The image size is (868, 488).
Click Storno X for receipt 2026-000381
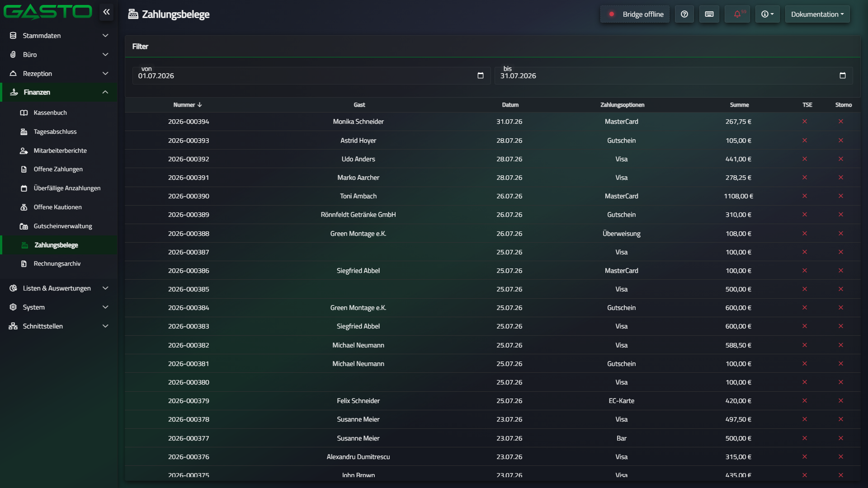click(841, 364)
